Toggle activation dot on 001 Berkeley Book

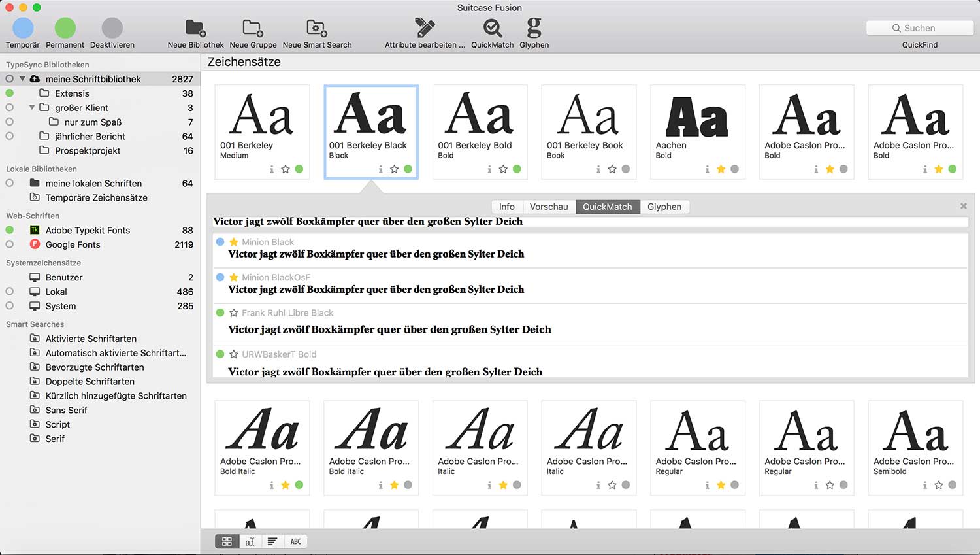(626, 169)
